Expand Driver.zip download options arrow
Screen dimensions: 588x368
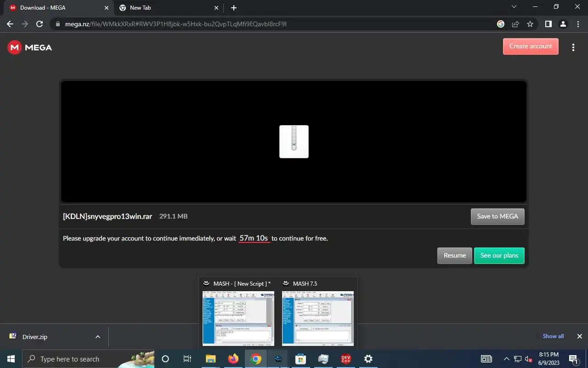click(x=97, y=337)
